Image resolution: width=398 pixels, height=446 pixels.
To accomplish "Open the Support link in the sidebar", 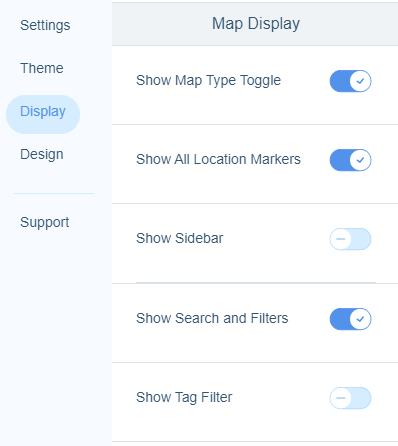I will coord(45,222).
